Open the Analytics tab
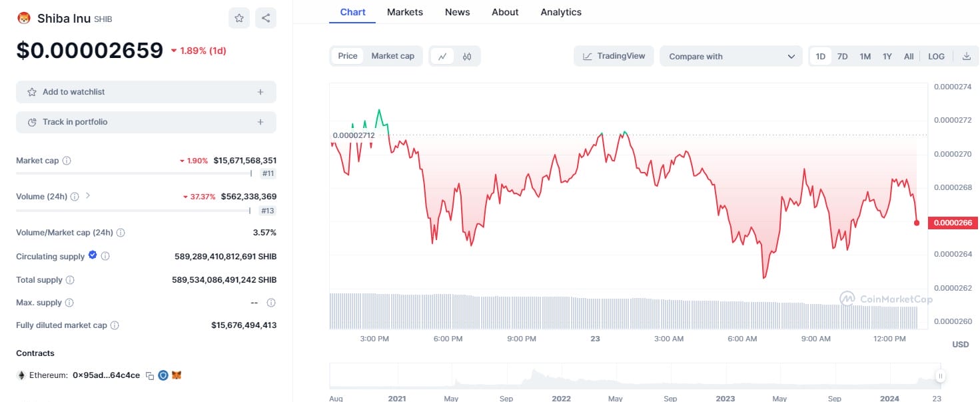The image size is (980, 402). pos(560,12)
